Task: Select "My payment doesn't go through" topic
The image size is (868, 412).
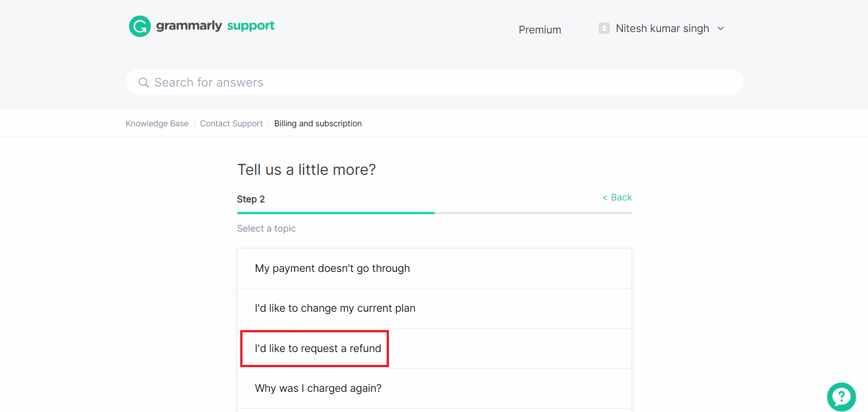Action: pyautogui.click(x=332, y=268)
